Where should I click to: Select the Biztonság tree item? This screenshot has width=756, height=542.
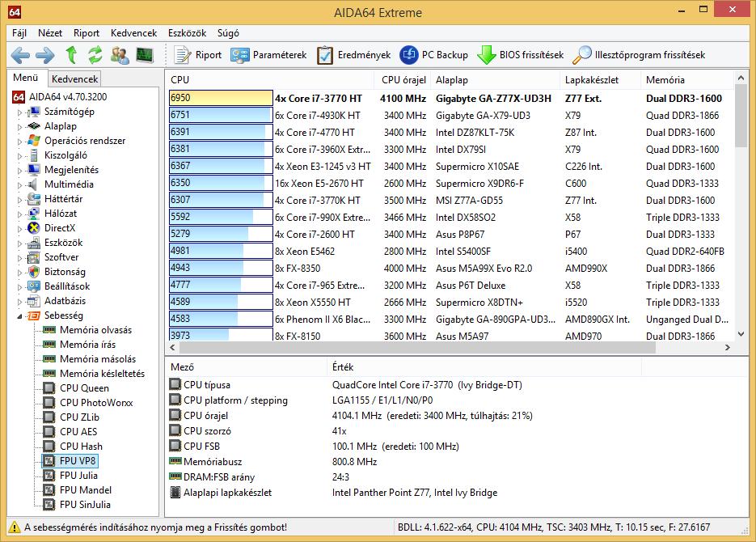tap(65, 272)
